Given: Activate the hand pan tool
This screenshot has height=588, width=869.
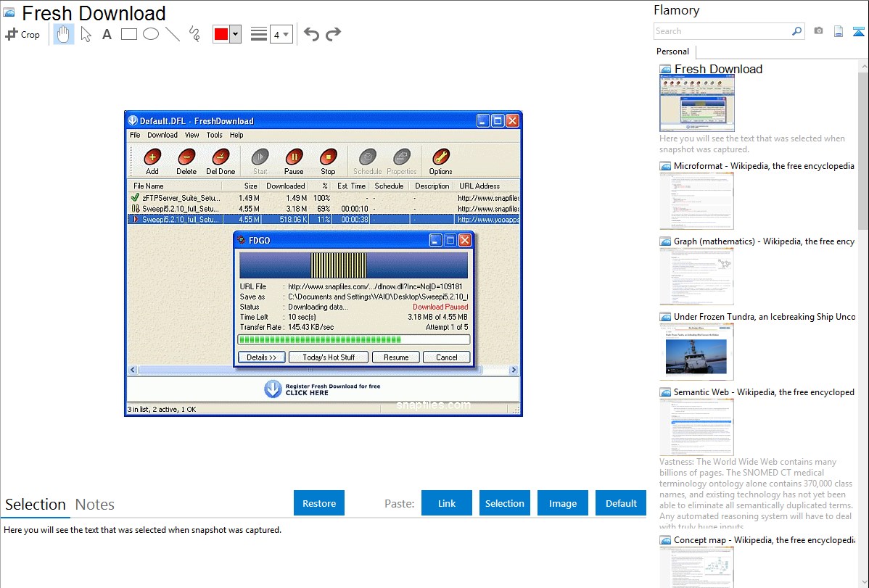Looking at the screenshot, I should click(x=63, y=34).
